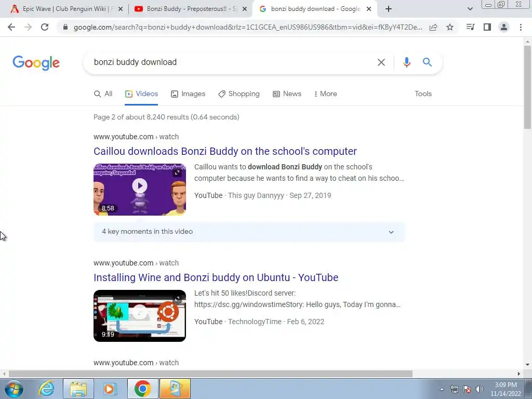Open the volume speaker tray icon

coord(480,389)
